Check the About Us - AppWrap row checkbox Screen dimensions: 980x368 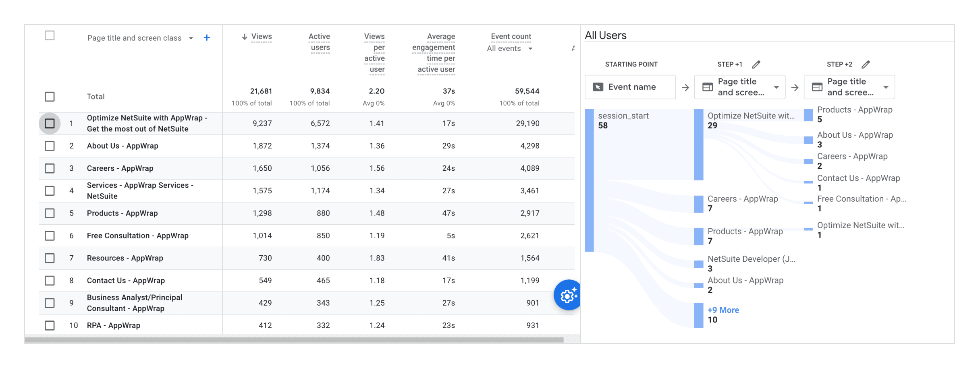click(x=50, y=146)
